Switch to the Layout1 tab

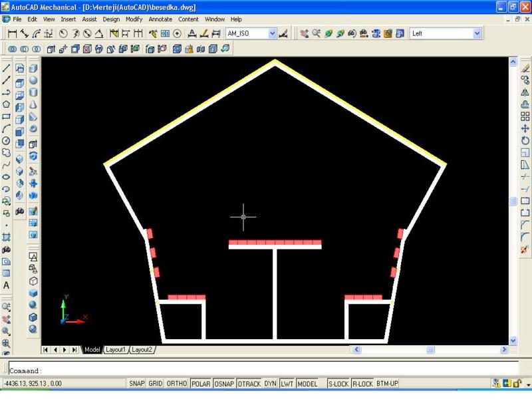coord(116,350)
